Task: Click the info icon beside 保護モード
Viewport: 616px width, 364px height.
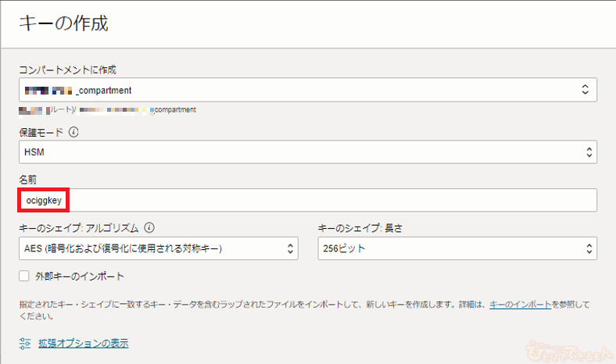Action: [x=75, y=132]
